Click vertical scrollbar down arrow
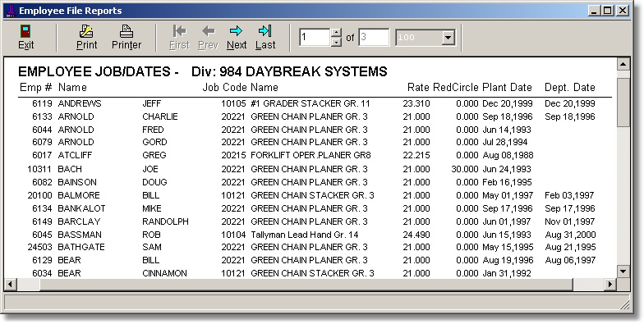 [x=623, y=272]
